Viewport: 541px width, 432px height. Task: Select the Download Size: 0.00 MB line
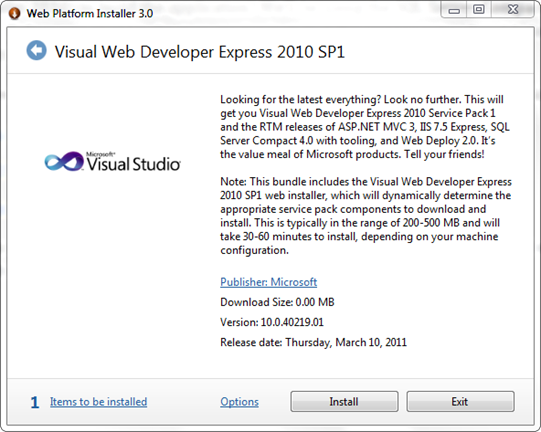coord(277,302)
